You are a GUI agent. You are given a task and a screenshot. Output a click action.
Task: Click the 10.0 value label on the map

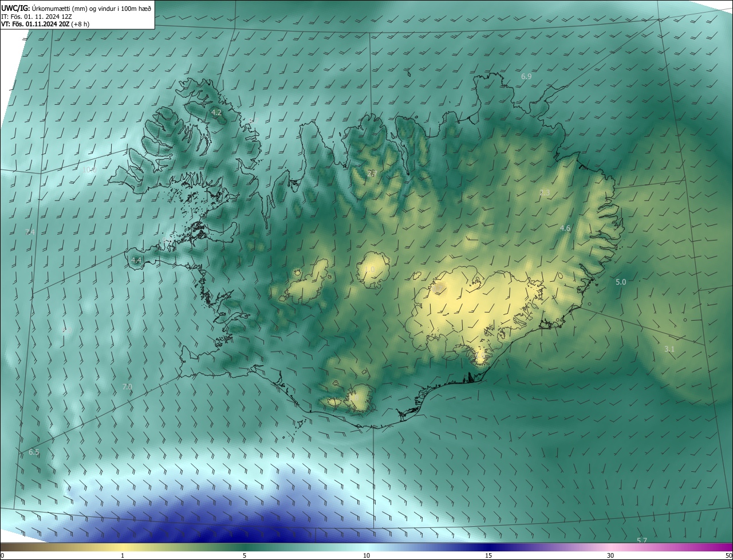89,169
